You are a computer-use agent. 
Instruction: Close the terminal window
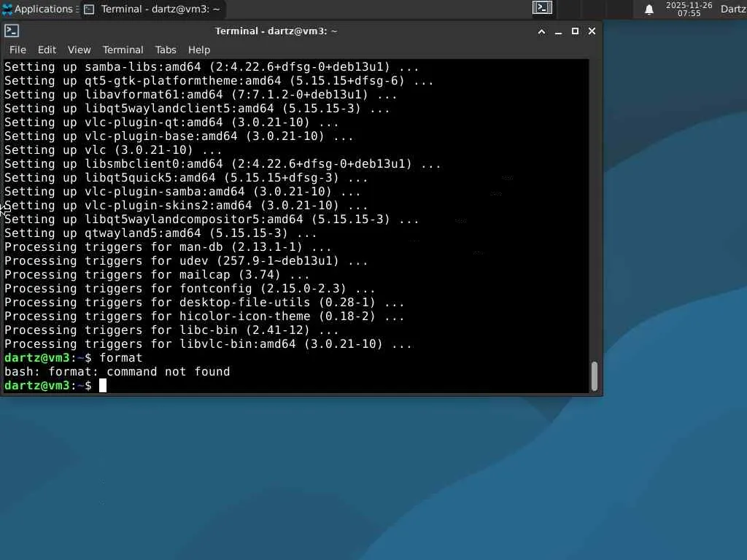click(x=592, y=31)
